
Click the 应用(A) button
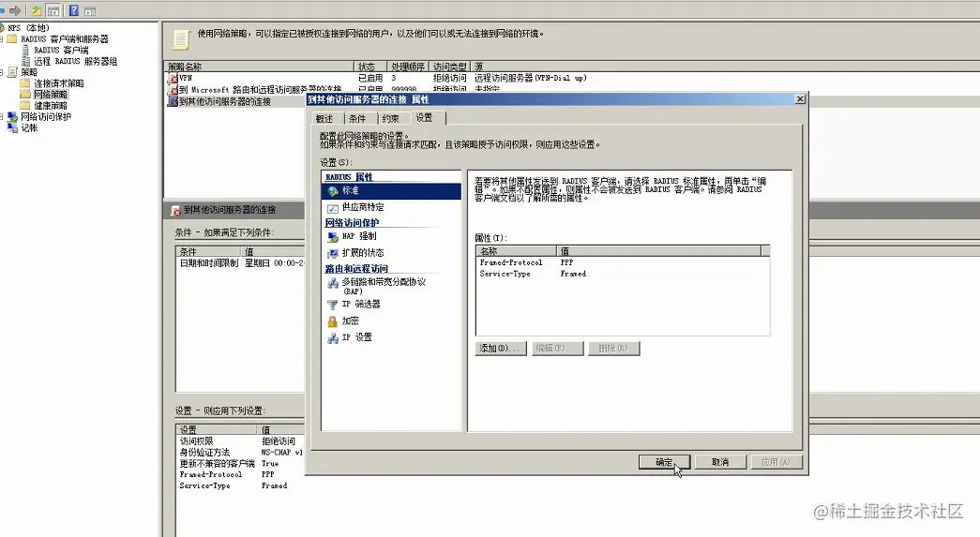[x=776, y=462]
